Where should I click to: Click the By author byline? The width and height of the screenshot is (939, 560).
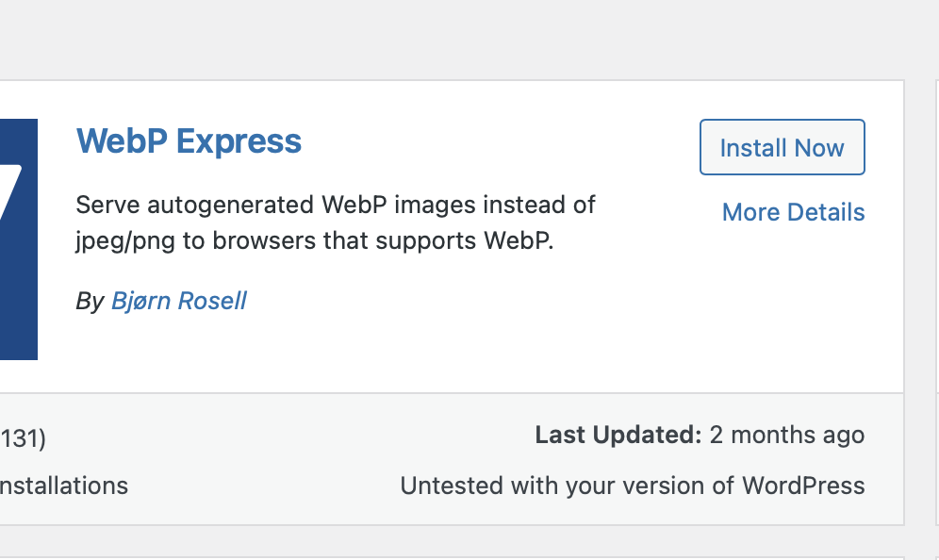(91, 301)
